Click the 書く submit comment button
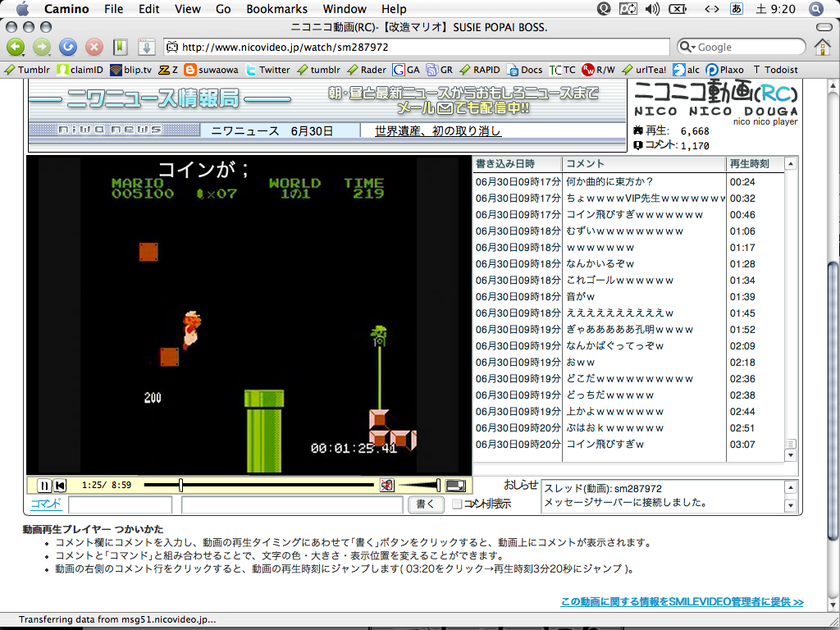 426,504
